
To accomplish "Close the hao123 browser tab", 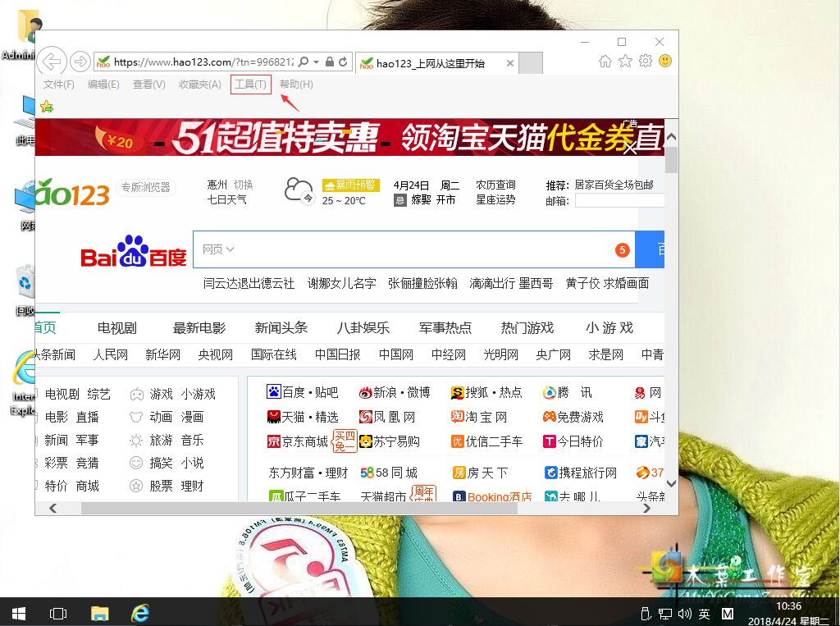I will 510,63.
